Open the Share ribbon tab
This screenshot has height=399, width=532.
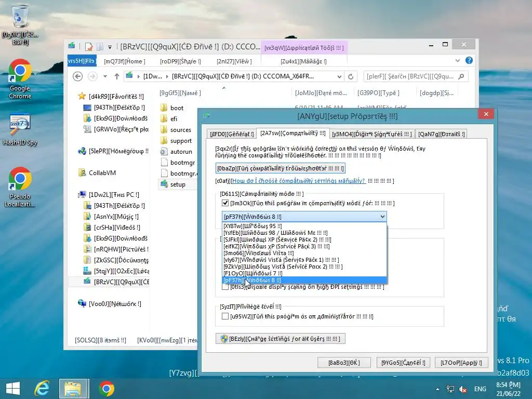pyautogui.click(x=180, y=61)
